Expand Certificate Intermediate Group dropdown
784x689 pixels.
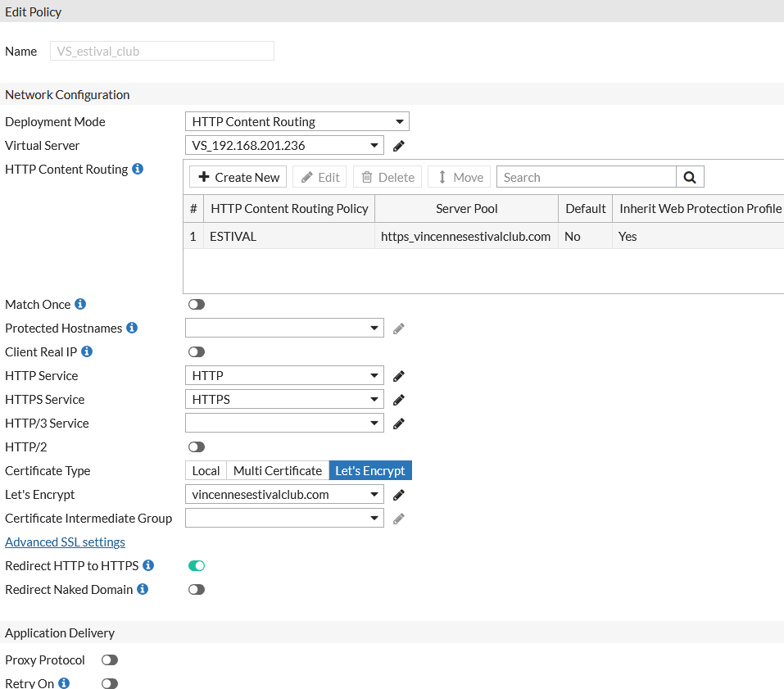284,518
